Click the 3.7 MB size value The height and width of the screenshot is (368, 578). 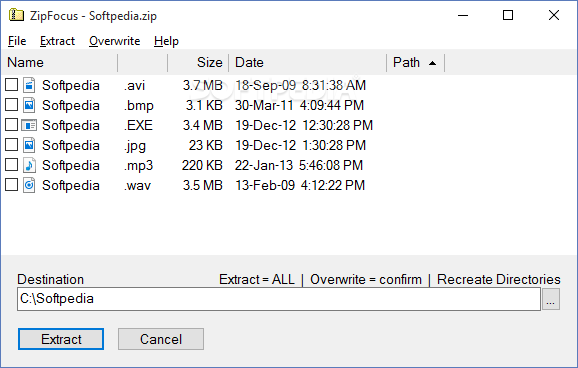click(203, 85)
